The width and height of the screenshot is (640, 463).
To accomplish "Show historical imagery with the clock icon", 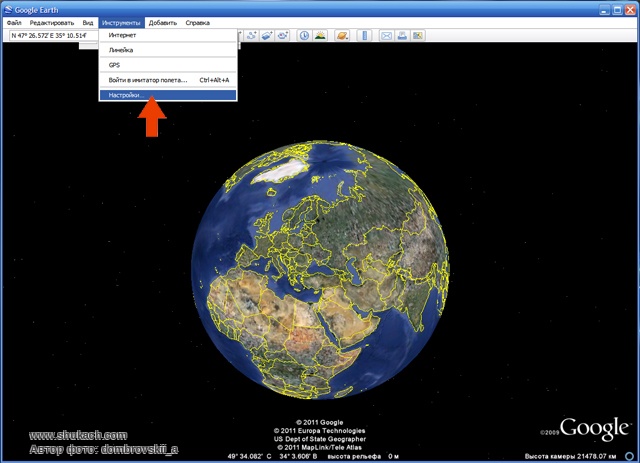I will click(304, 36).
